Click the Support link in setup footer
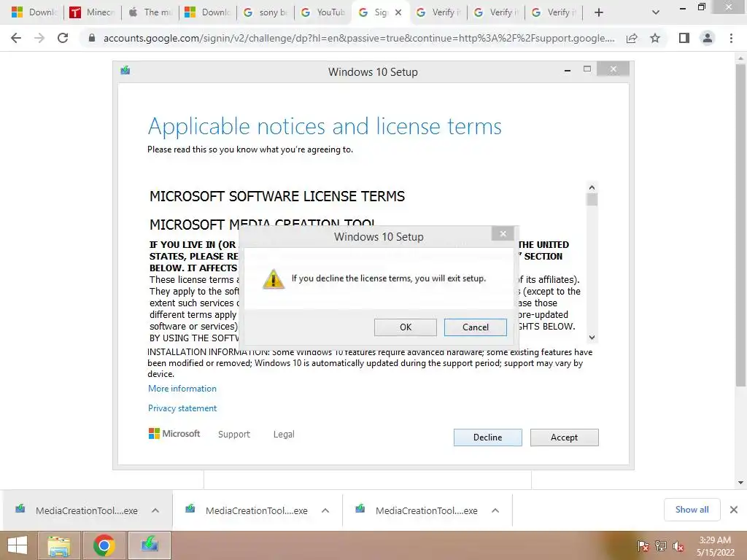The width and height of the screenshot is (747, 560). click(234, 435)
